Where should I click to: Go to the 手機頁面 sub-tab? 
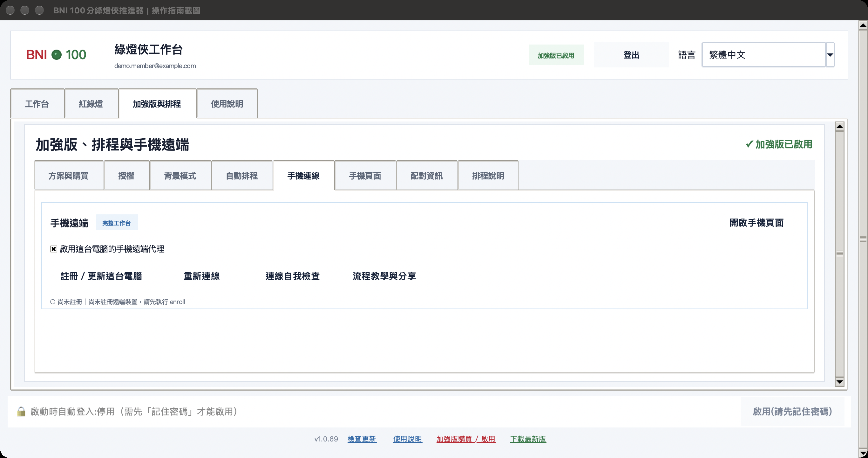tap(365, 176)
